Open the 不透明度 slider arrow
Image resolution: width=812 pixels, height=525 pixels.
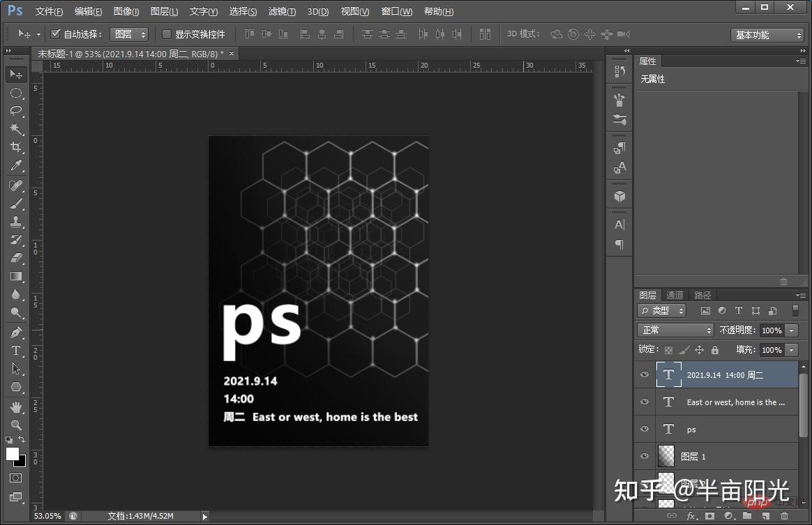point(791,330)
